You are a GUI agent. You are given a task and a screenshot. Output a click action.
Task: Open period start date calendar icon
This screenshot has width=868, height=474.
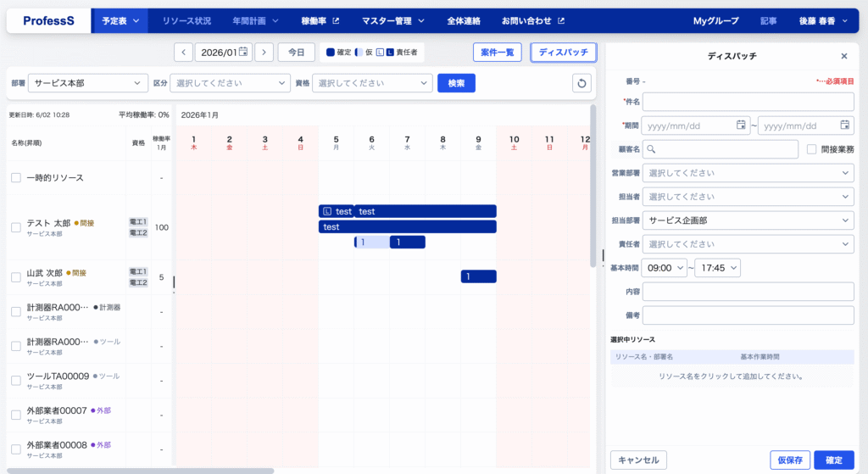point(741,125)
